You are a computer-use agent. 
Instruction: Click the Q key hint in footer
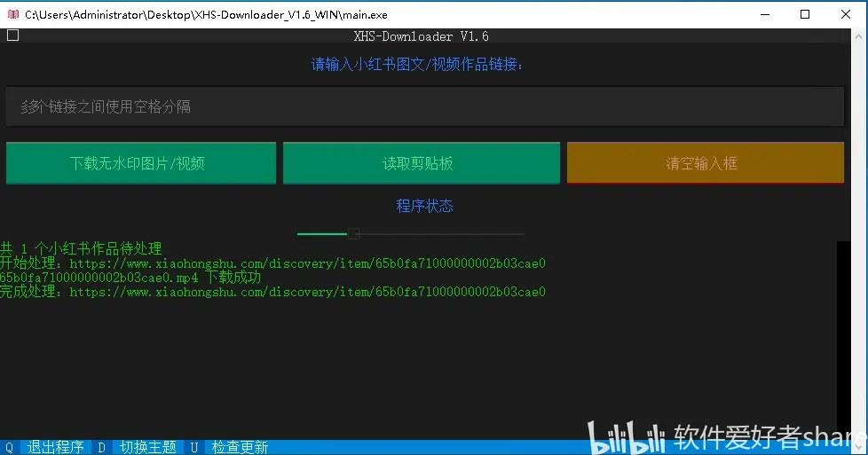click(10, 447)
